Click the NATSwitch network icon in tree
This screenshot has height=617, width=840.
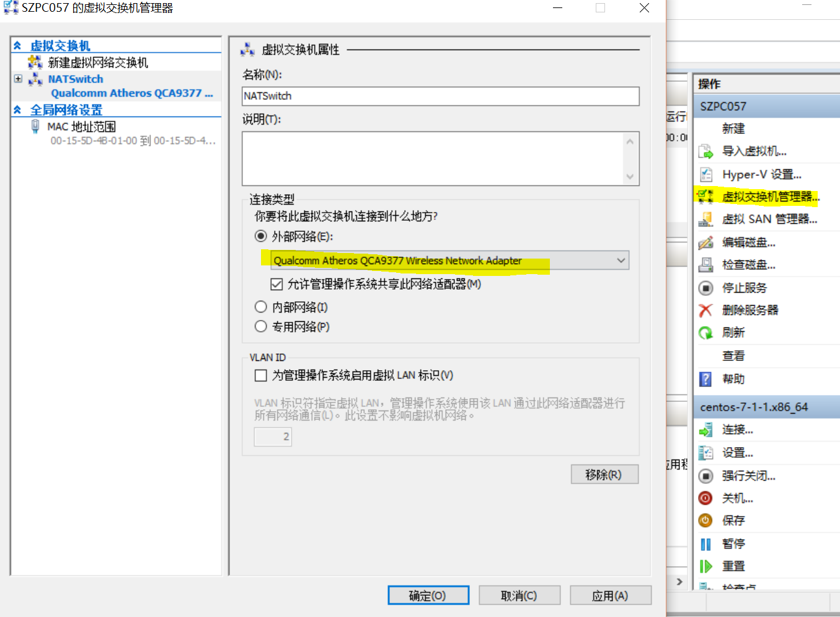tap(35, 79)
